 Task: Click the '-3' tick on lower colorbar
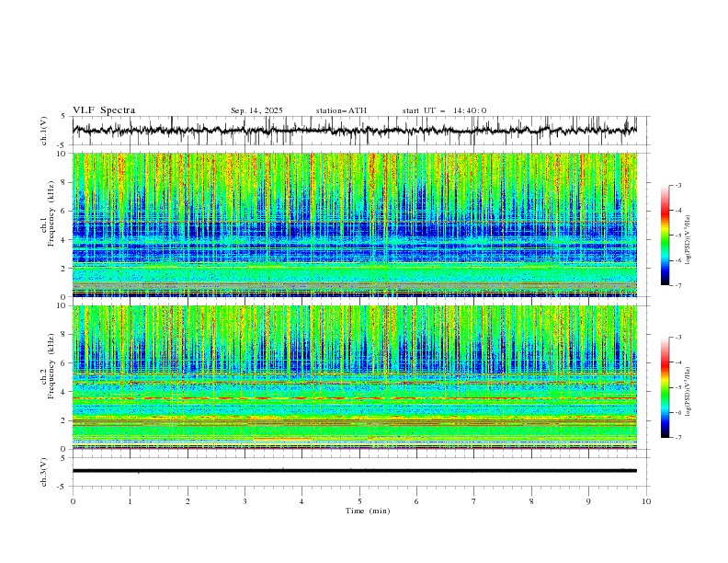(x=678, y=338)
